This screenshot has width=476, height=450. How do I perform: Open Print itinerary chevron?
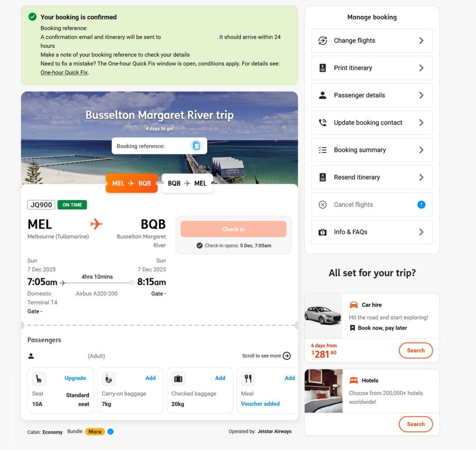click(421, 68)
